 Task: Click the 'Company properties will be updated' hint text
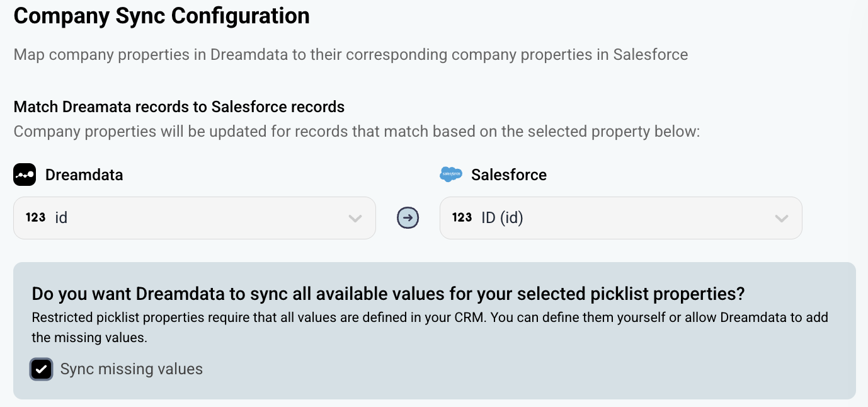(357, 132)
